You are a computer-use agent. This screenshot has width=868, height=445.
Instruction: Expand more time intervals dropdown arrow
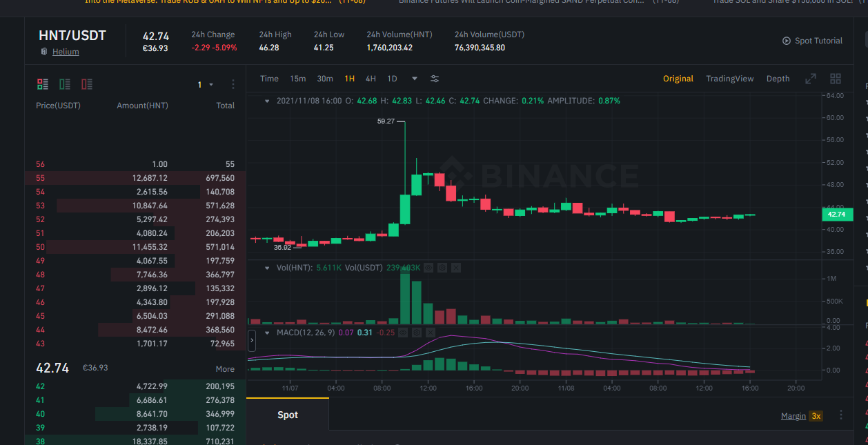(415, 79)
